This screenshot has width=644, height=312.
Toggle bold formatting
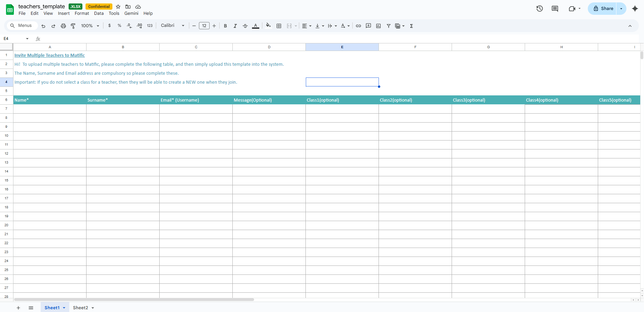[225, 26]
